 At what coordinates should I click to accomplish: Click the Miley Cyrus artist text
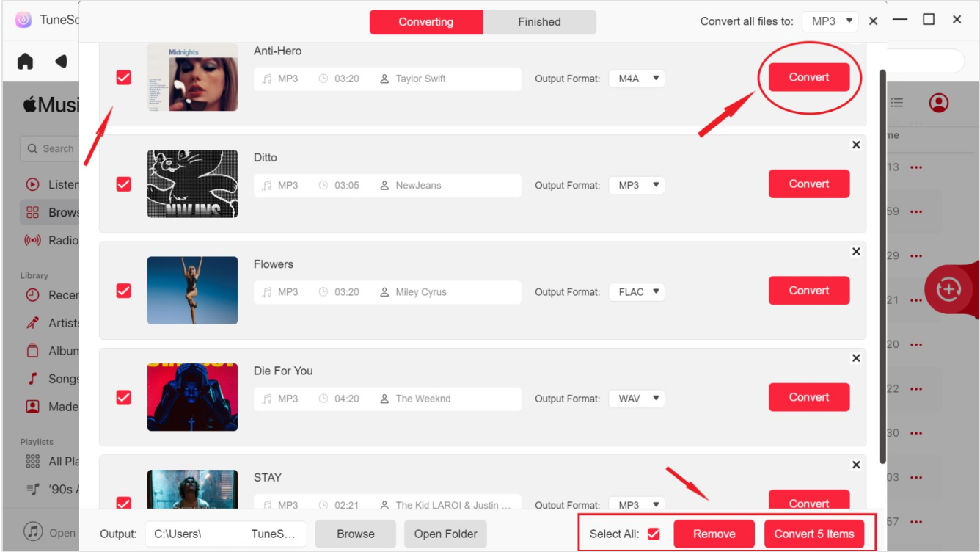[421, 291]
